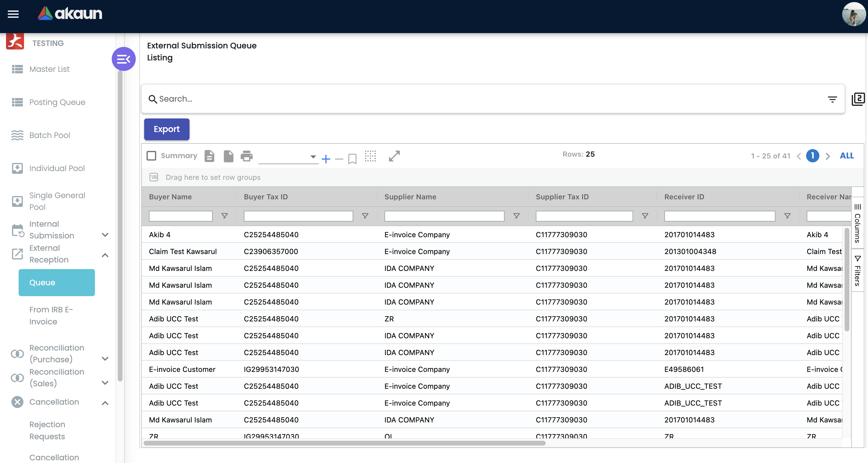Image resolution: width=868 pixels, height=463 pixels.
Task: Click the TESTING app red icon
Action: pyautogui.click(x=15, y=42)
